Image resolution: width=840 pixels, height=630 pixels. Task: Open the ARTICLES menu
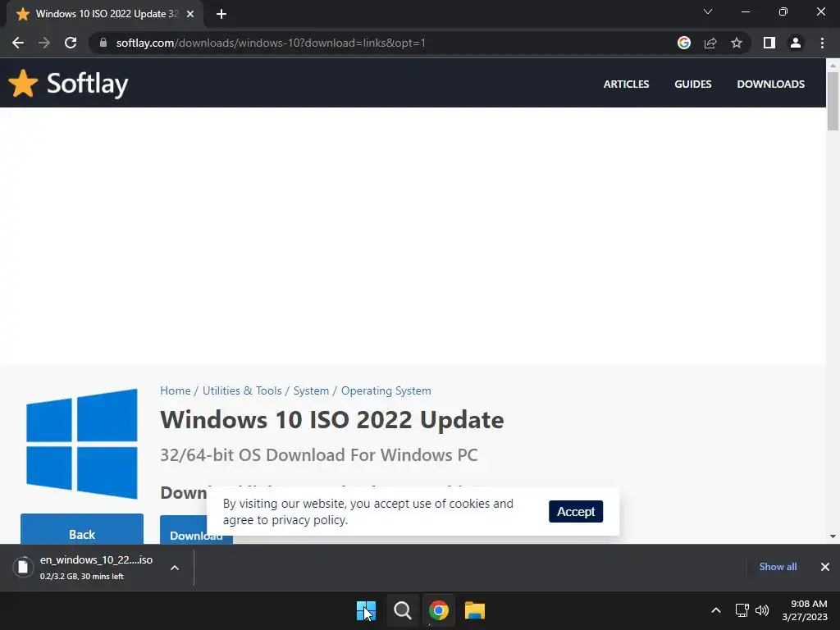626,84
